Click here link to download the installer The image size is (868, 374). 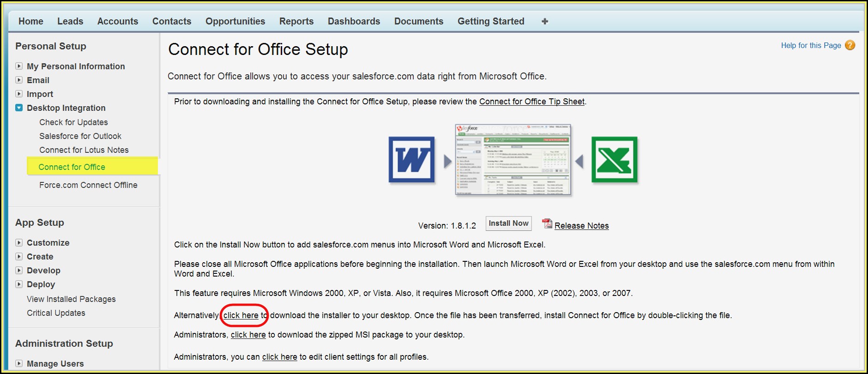coord(241,315)
